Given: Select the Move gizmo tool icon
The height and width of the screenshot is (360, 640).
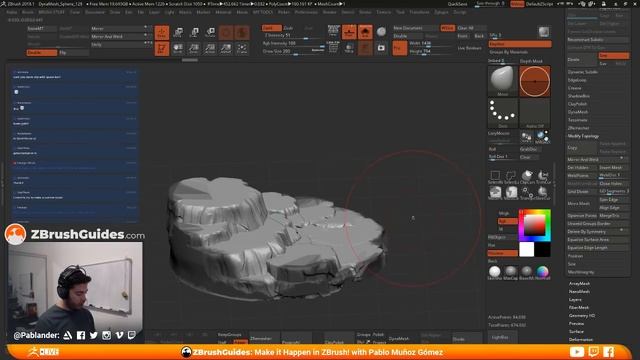Looking at the screenshot, I should click(178, 32).
